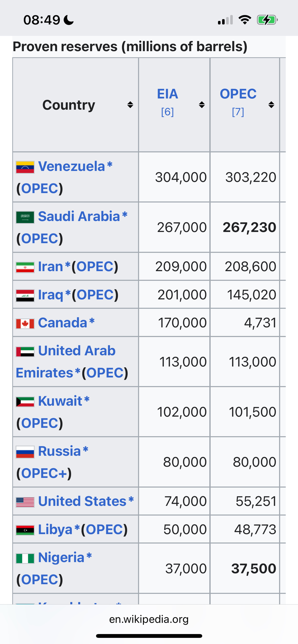Image resolution: width=298 pixels, height=644 pixels.
Task: Tap the Nigeria flag icon
Action: click(25, 558)
